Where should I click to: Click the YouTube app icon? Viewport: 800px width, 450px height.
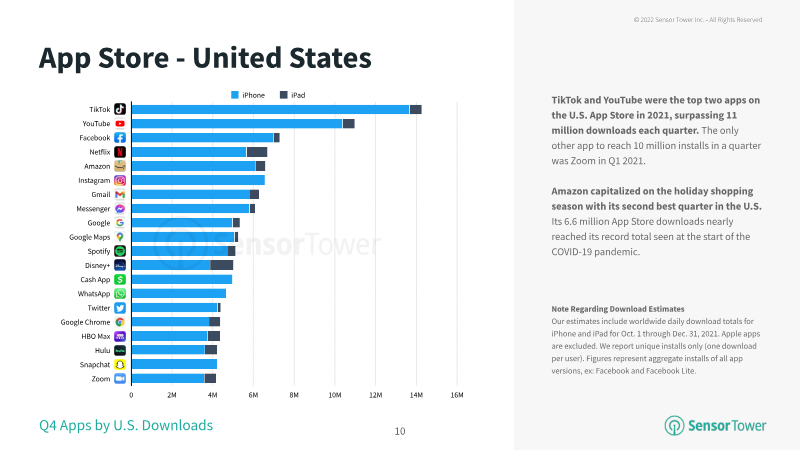(120, 123)
